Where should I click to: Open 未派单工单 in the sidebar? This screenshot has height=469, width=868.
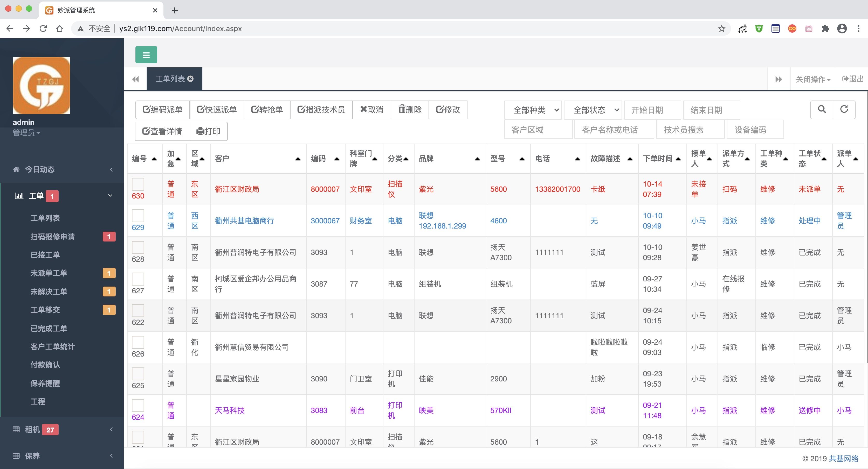[x=49, y=273]
